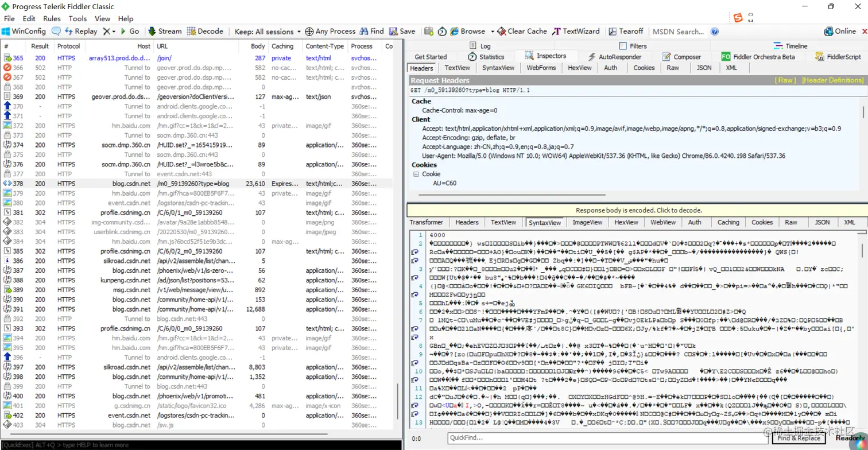The height and width of the screenshot is (450, 868).
Task: Click the 'Response body is encoded' decode bar
Action: pyautogui.click(x=638, y=210)
